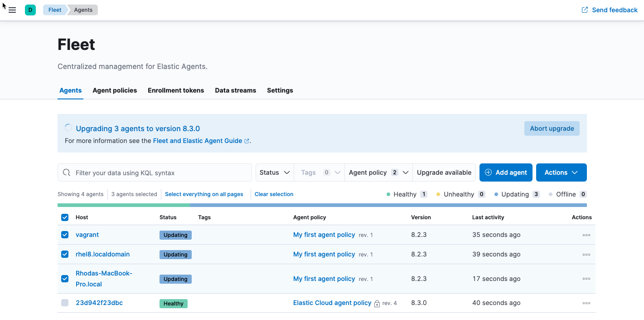Click the lock icon on Elastic Cloud agent policy

[x=377, y=303]
